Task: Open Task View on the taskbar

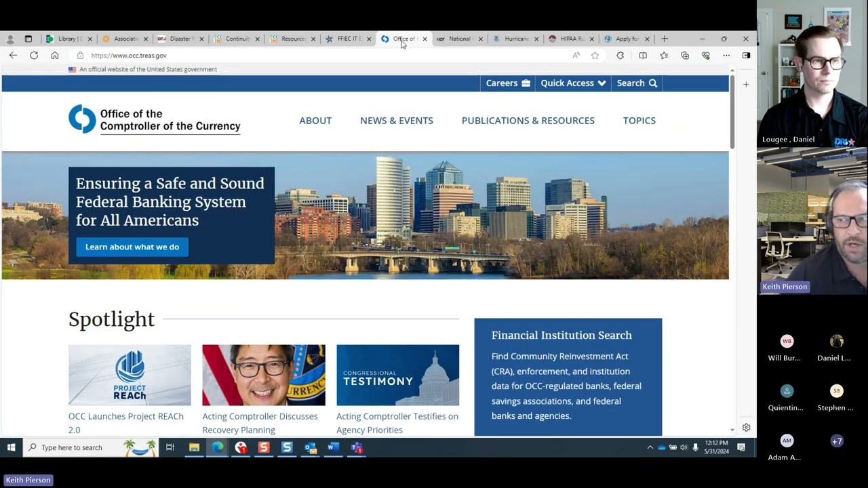Action: pyautogui.click(x=170, y=447)
